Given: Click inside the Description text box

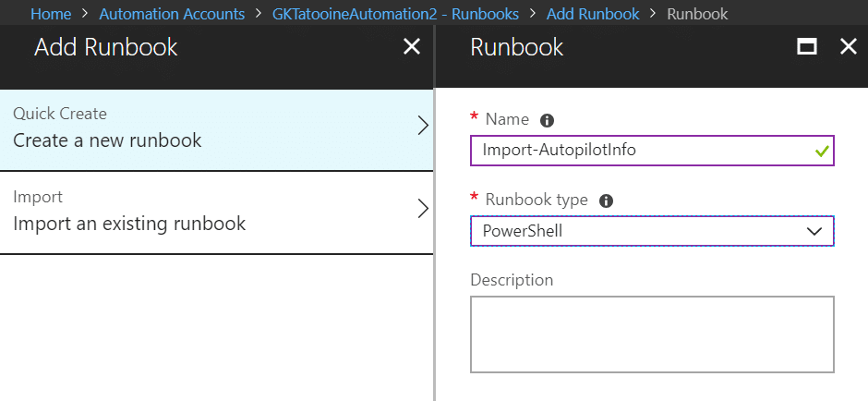Looking at the screenshot, I should click(652, 334).
